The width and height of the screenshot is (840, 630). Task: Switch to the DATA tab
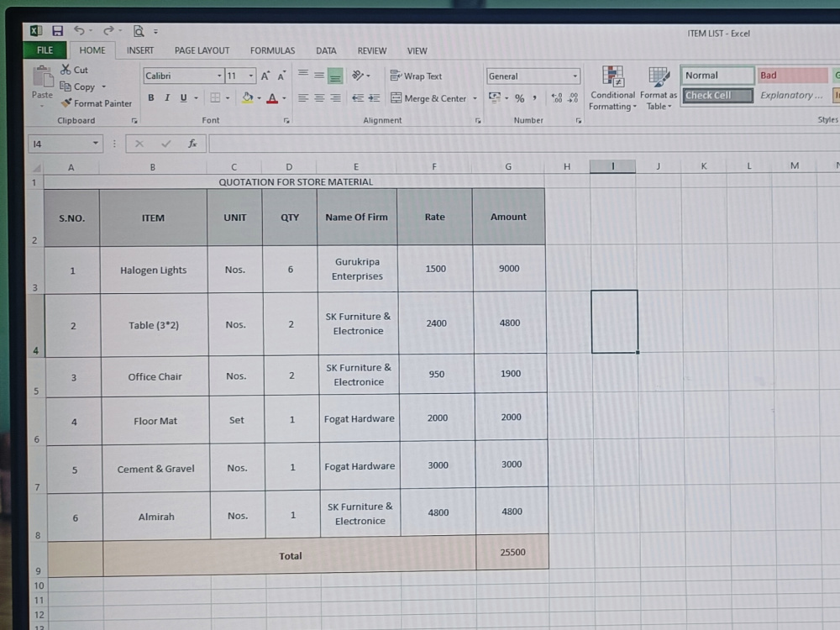tap(326, 50)
